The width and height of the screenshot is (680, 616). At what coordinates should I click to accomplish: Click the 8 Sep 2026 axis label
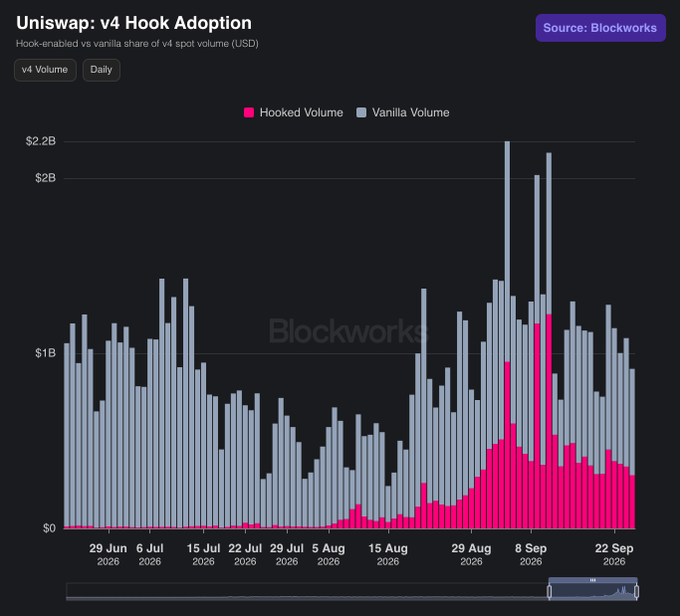coord(531,554)
